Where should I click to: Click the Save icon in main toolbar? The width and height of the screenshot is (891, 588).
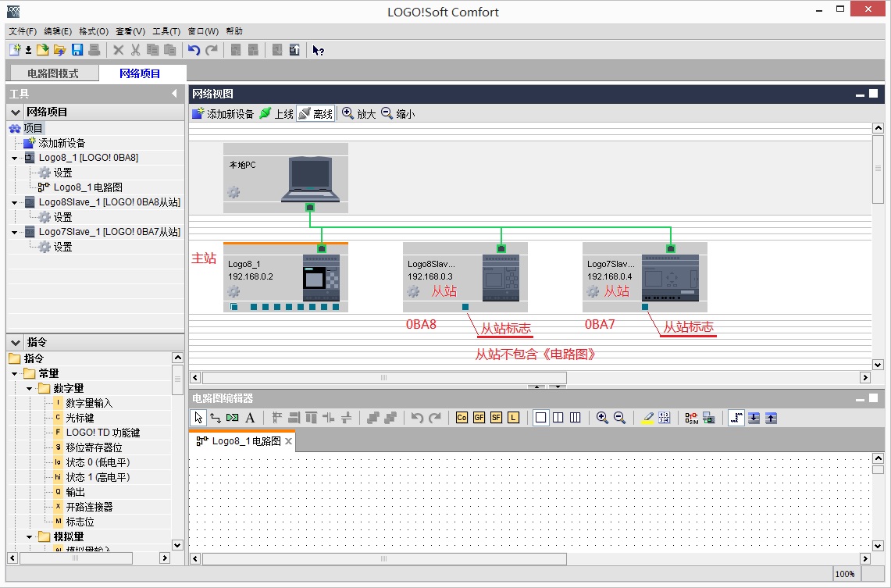pos(77,50)
